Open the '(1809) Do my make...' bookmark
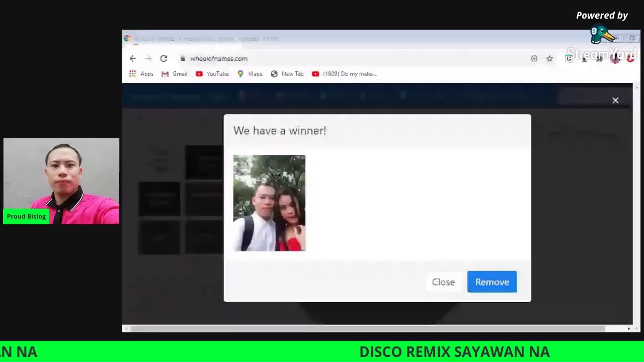The image size is (644, 362). click(344, 74)
